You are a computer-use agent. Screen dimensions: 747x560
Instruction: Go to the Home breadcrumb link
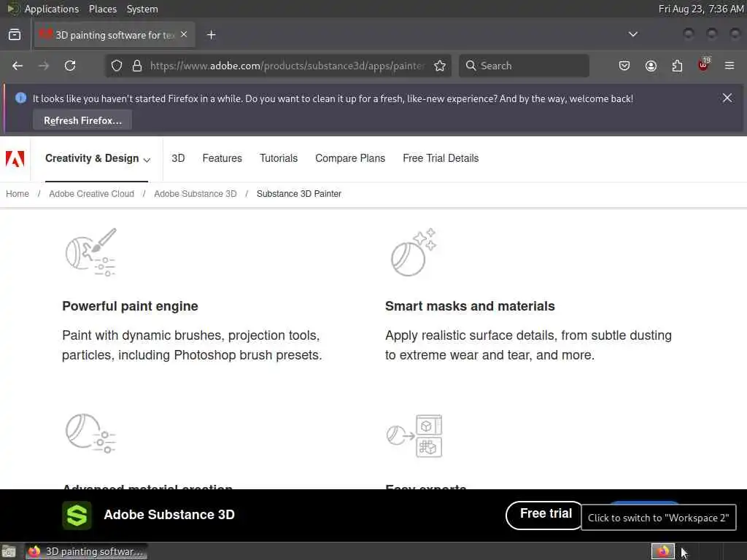point(18,194)
